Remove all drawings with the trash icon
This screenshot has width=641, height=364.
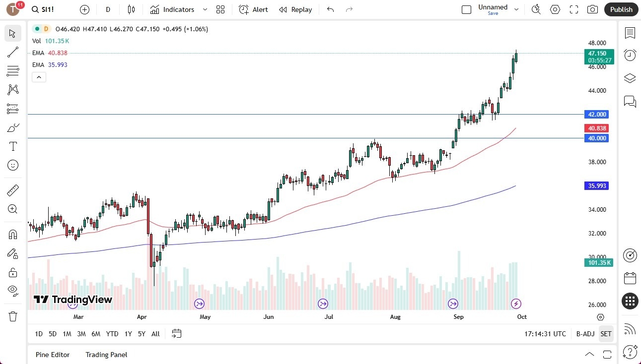pyautogui.click(x=13, y=316)
